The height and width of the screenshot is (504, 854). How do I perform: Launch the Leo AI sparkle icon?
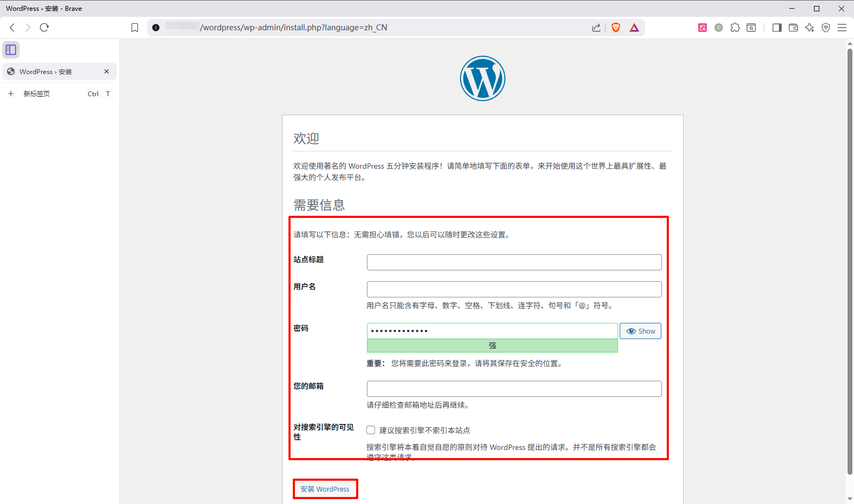pos(810,28)
